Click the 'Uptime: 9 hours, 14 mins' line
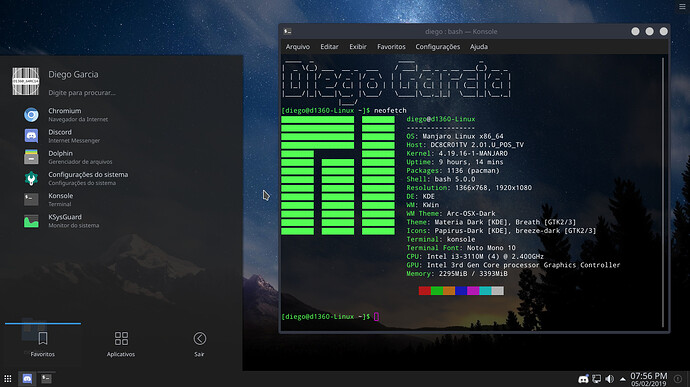 [455, 162]
